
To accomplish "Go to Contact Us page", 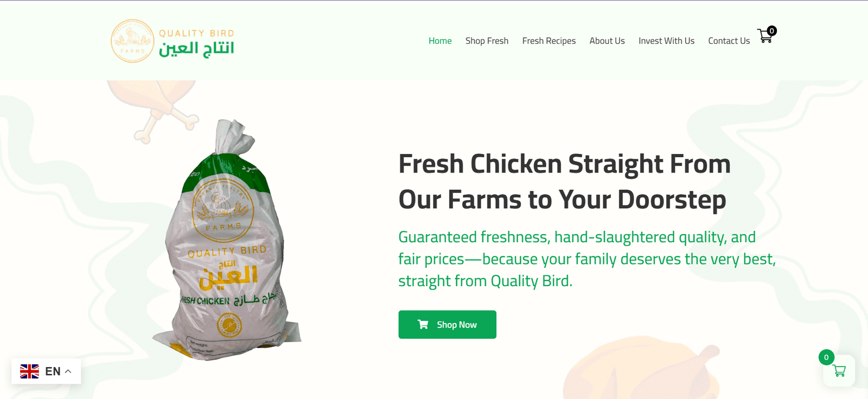I will (x=729, y=41).
